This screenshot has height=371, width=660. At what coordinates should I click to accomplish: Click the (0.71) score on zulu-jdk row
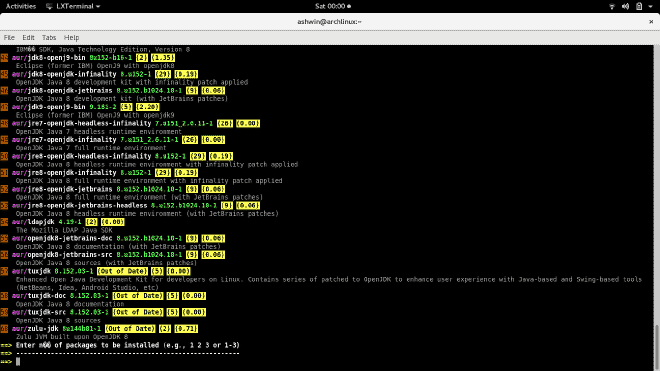[x=186, y=329]
